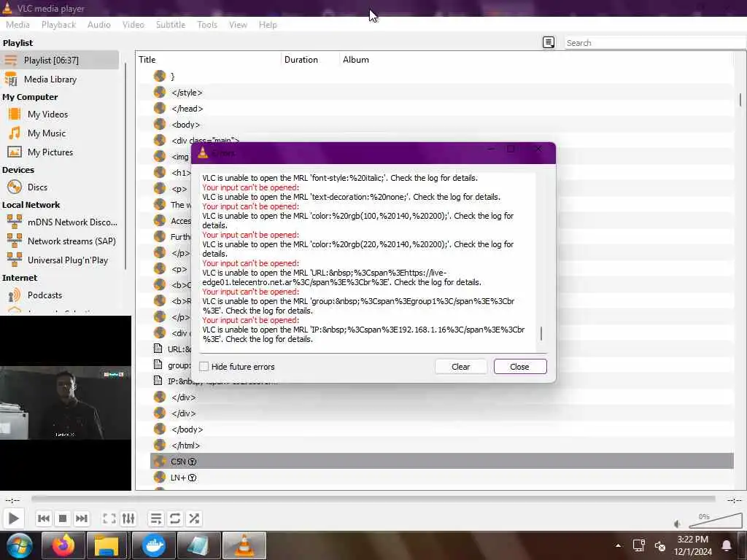747x560 pixels.
Task: Open Firefox from the taskbar
Action: (63, 545)
